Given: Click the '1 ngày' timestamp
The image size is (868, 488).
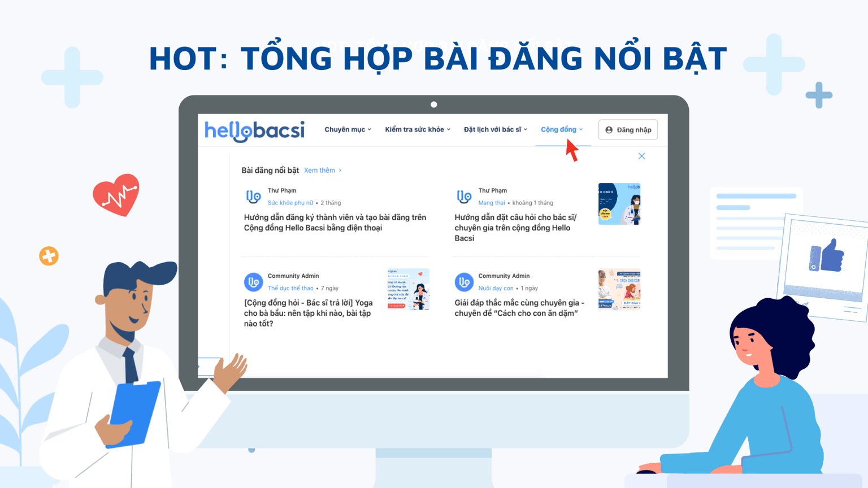Looking at the screenshot, I should click(x=530, y=288).
